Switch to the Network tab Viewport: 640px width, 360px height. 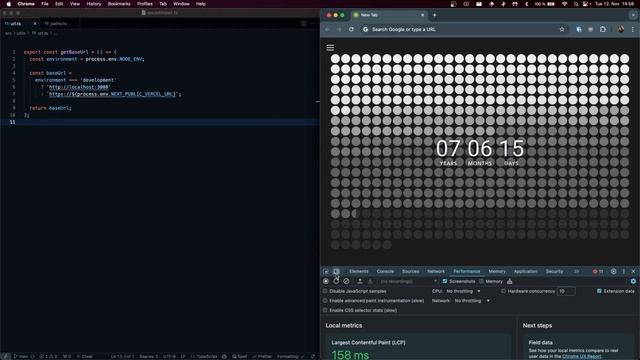click(436, 271)
